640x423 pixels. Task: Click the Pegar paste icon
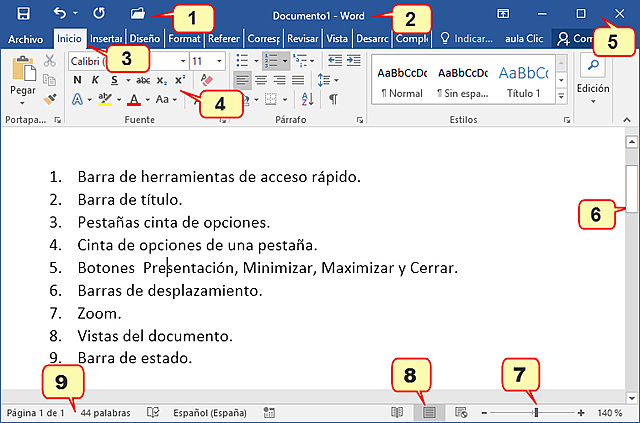[x=23, y=68]
